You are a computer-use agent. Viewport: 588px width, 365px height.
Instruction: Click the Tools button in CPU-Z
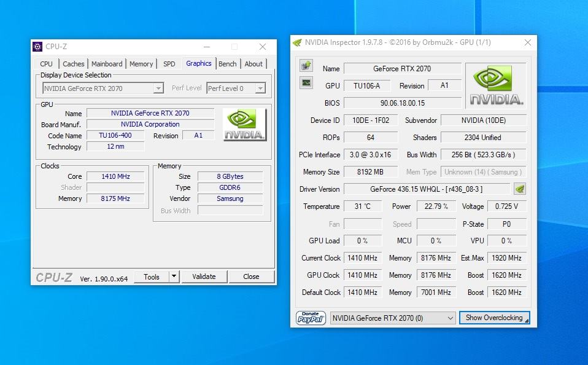pyautogui.click(x=152, y=277)
